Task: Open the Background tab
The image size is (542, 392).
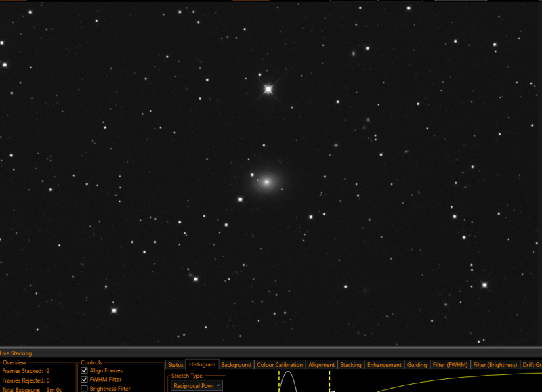Action: pyautogui.click(x=236, y=365)
